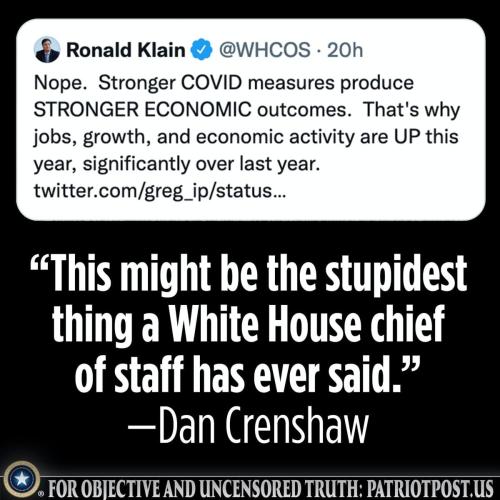Click the registered trademark symbol beside emblem
Viewport: 500px width, 500px height.
pos(41,494)
